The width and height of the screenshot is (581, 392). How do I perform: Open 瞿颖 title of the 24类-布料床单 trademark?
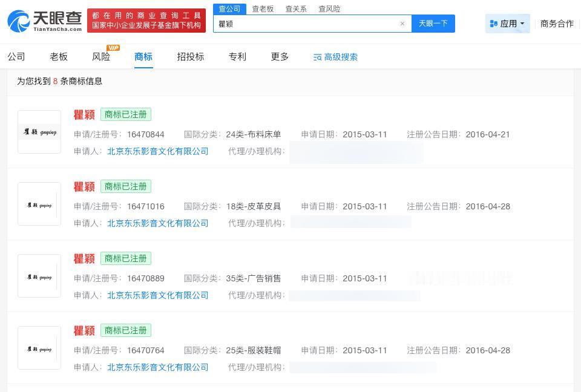(84, 115)
